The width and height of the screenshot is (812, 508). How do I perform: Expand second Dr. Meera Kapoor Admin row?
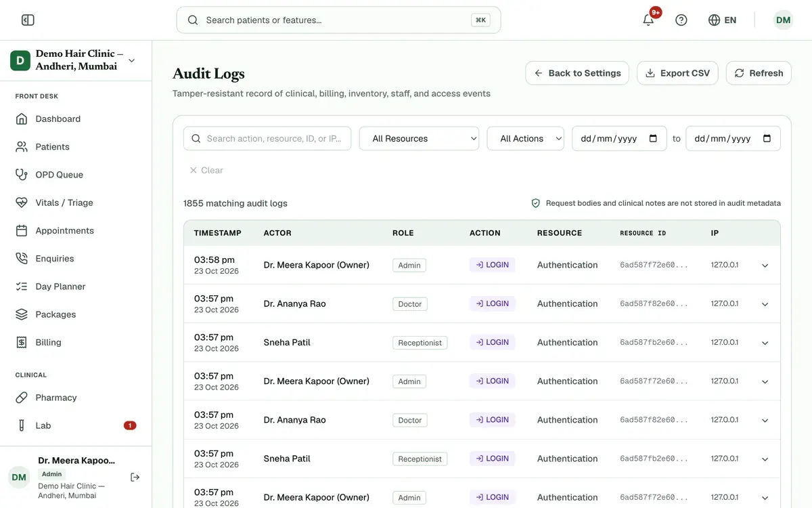[765, 381]
